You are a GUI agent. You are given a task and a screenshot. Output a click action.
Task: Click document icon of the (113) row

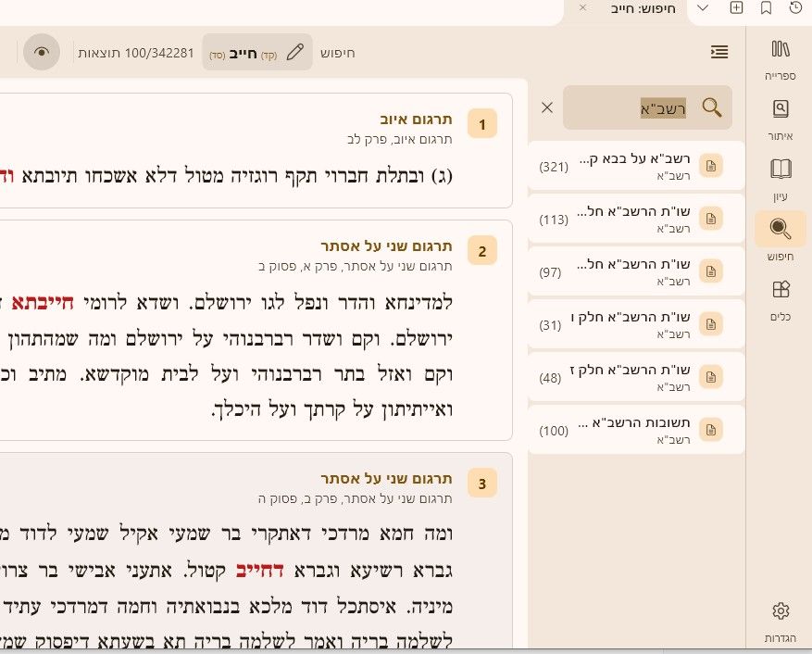[711, 219]
